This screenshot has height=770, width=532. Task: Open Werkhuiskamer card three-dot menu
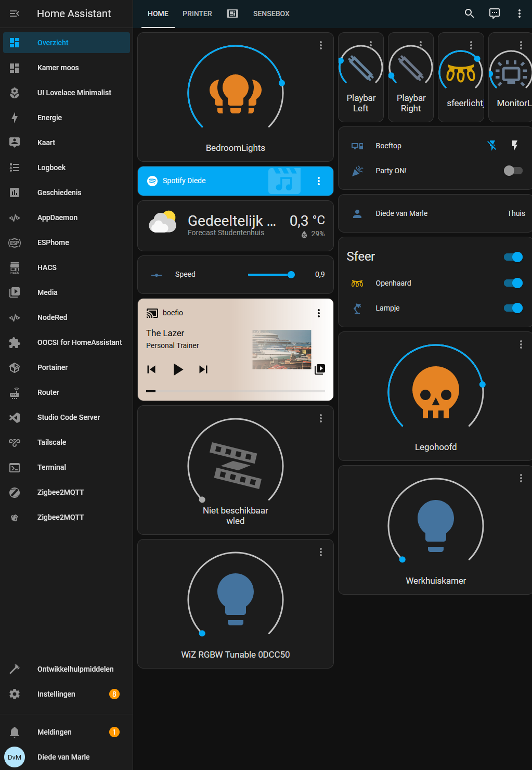521,478
